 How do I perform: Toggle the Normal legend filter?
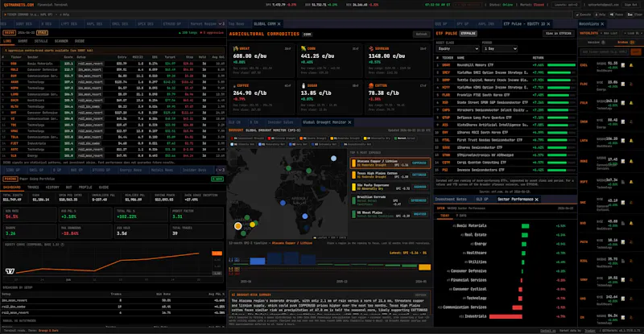[x=405, y=138]
